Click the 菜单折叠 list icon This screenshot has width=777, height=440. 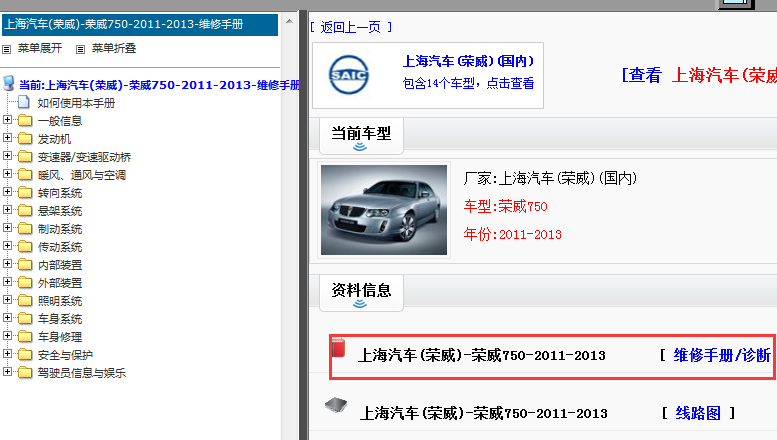pyautogui.click(x=80, y=49)
